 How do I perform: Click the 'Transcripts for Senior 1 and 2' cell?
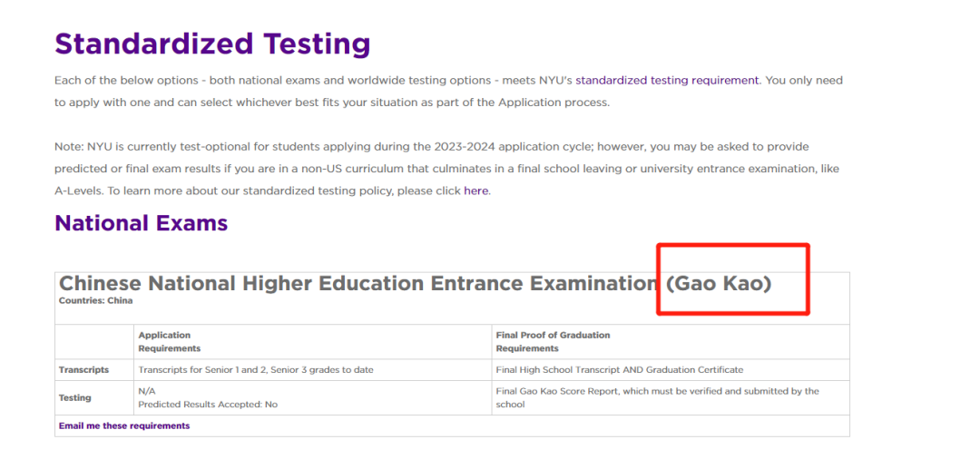click(256, 370)
